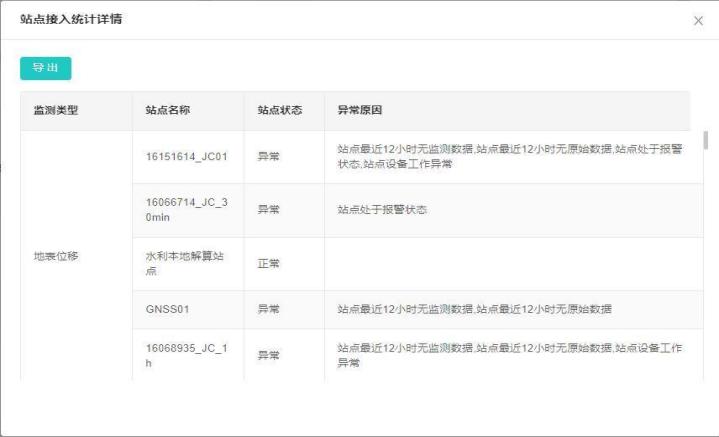Click the 站点处于报警状态 reason for 16066714_JC_30min
Viewport: 719px width, 437px height.
pyautogui.click(x=382, y=210)
